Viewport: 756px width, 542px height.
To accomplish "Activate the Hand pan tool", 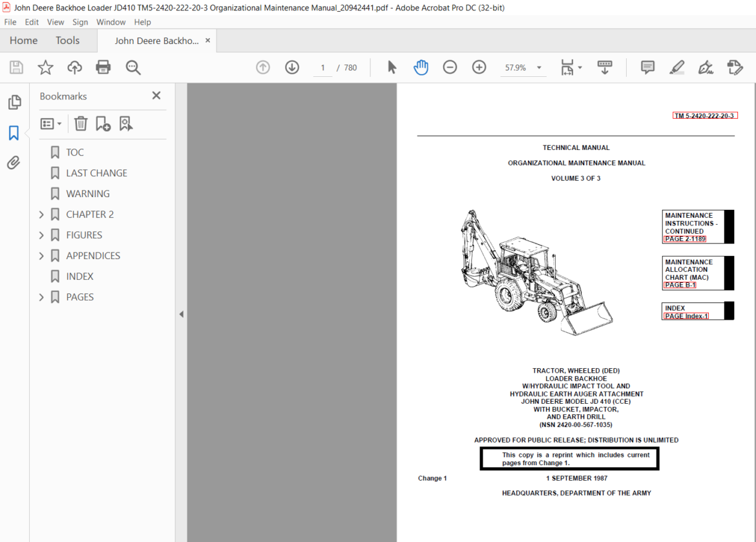I will click(x=421, y=68).
